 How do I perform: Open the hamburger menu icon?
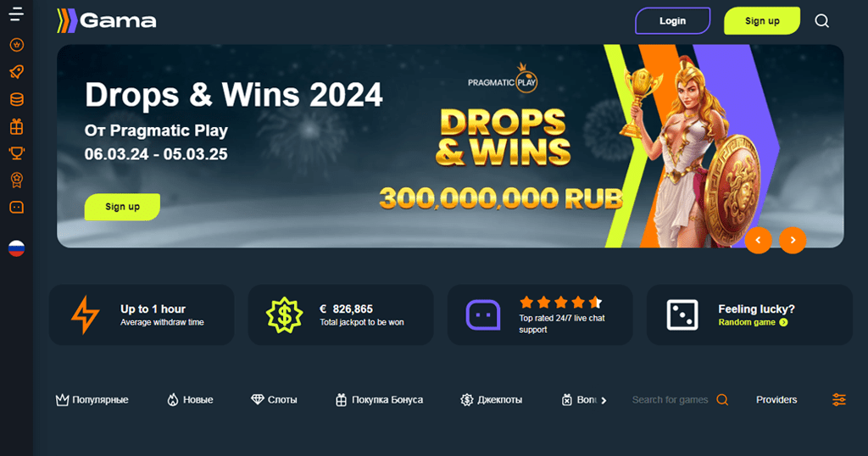[x=16, y=14]
